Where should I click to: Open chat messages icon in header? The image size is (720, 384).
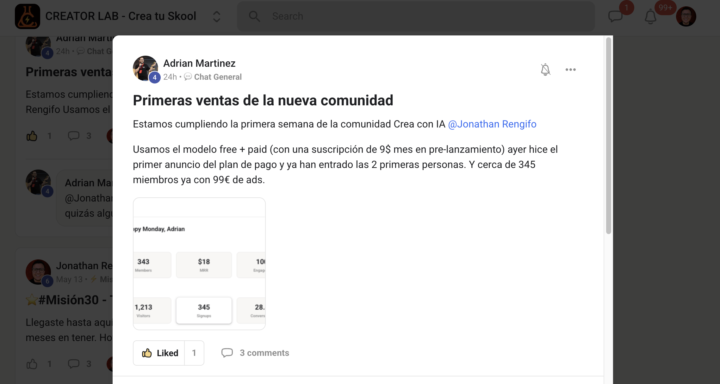coord(615,17)
